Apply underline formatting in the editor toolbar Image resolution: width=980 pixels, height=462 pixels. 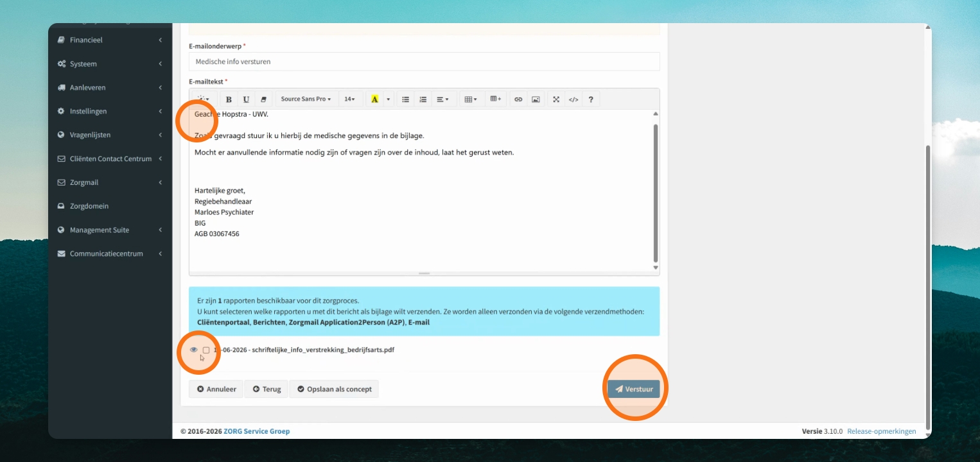246,99
